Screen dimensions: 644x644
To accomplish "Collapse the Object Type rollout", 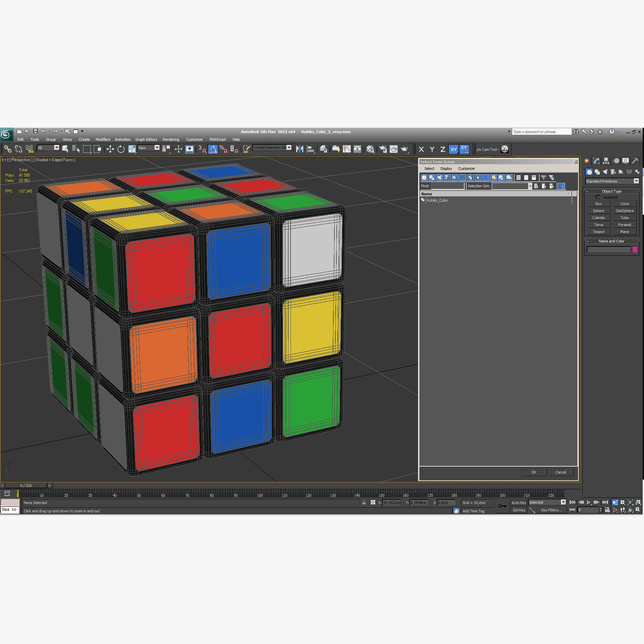I will 611,191.
